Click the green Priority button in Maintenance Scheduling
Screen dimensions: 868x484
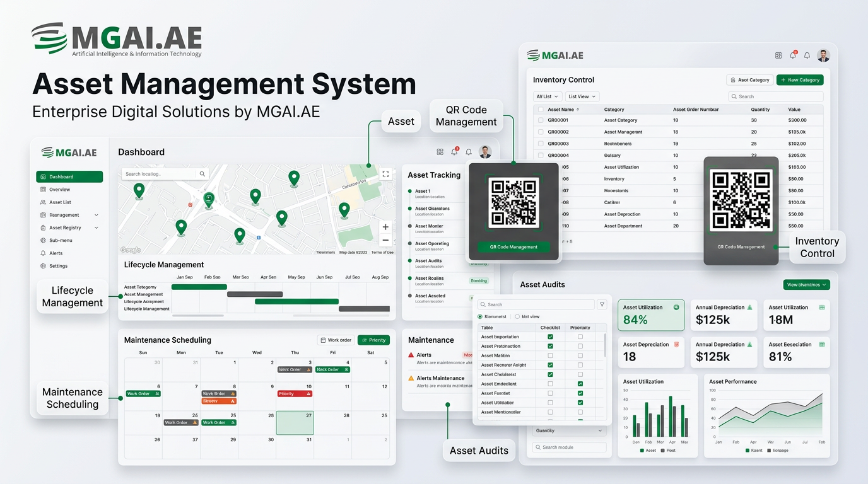[x=373, y=340]
